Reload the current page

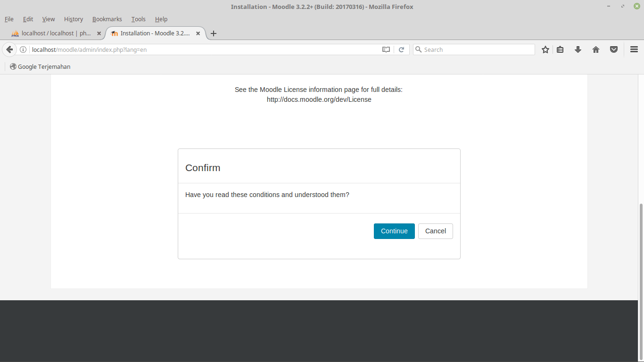401,49
